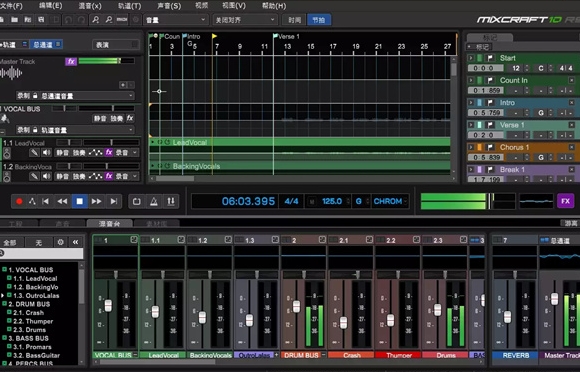Viewport: 580px width, 372px height.
Task: Switch timeline to 时间 mode
Action: click(294, 20)
